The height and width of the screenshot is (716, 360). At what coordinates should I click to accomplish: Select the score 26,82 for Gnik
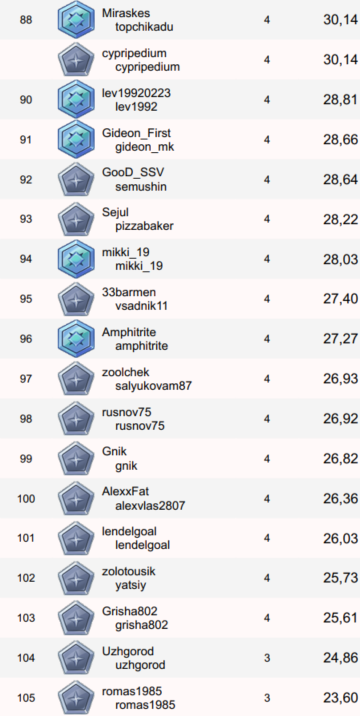pyautogui.click(x=340, y=458)
